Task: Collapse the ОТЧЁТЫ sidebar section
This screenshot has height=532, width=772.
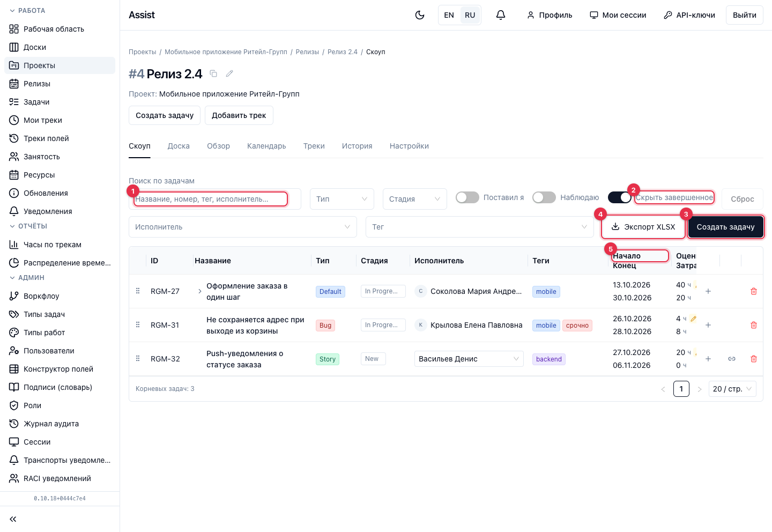Action: point(28,226)
